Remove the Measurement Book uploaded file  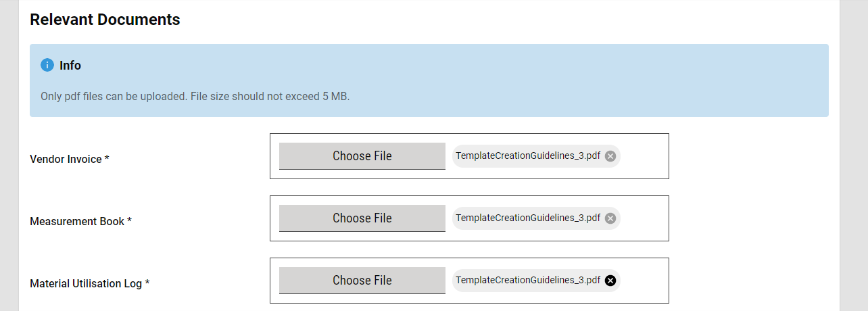tap(610, 218)
